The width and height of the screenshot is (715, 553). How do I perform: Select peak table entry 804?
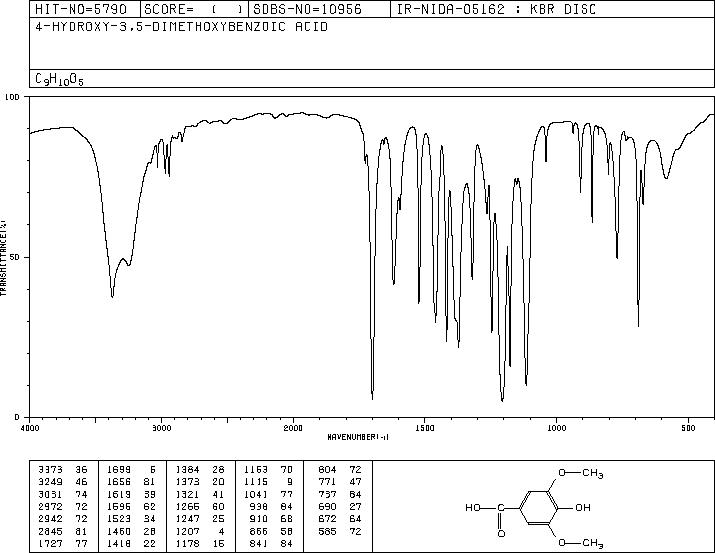click(x=340, y=470)
